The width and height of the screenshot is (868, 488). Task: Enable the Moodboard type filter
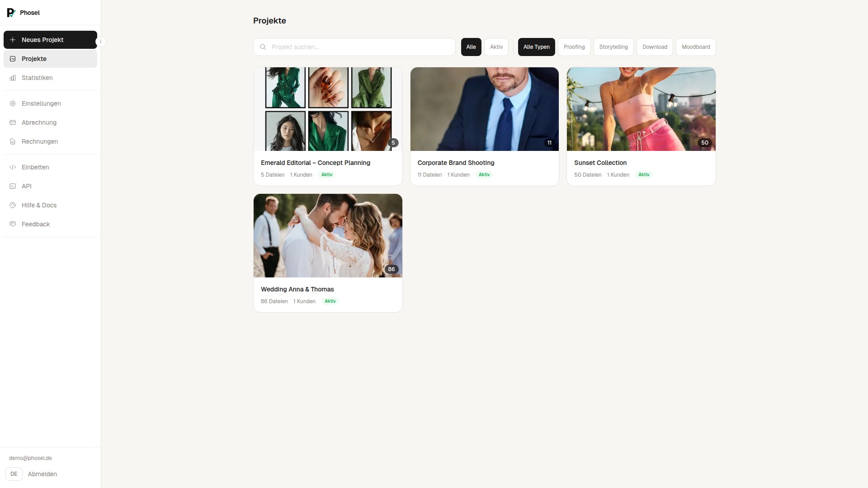tap(695, 47)
